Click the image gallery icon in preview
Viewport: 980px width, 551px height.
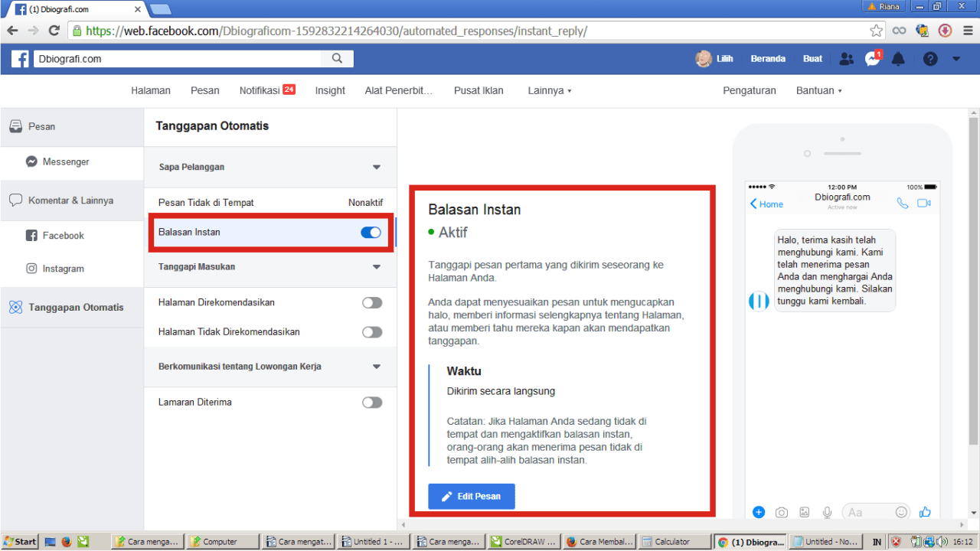tap(805, 512)
